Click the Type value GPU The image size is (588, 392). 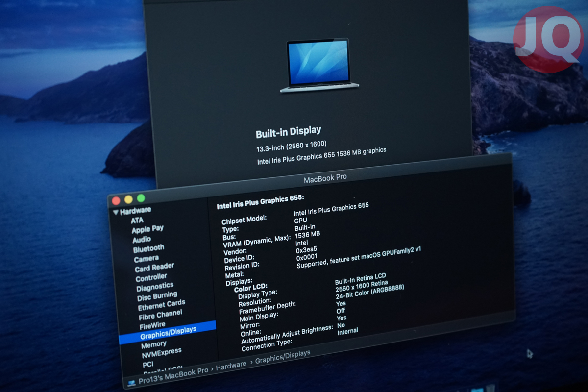click(x=300, y=220)
